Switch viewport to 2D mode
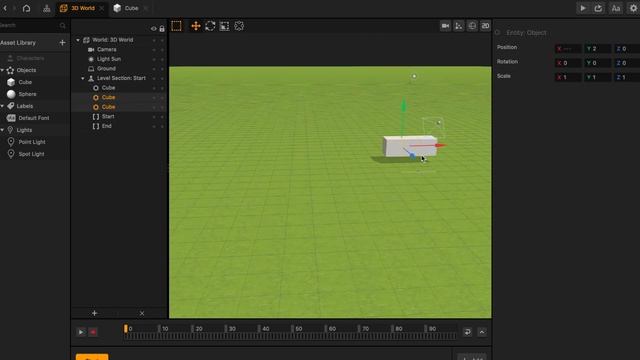Viewport: 640px width, 360px height. [485, 26]
